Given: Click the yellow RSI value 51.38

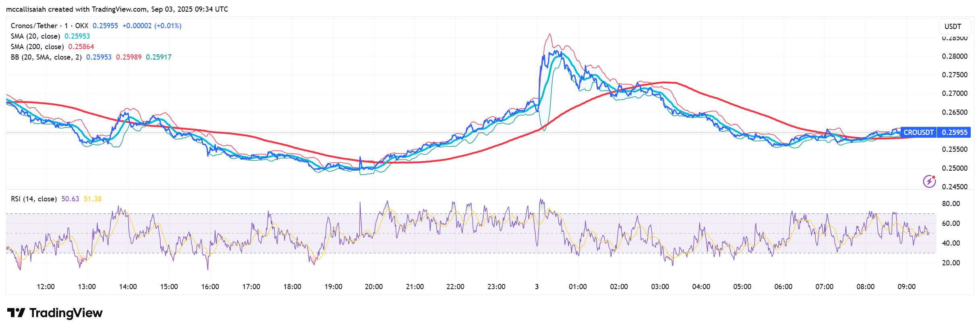Looking at the screenshot, I should click(93, 199).
